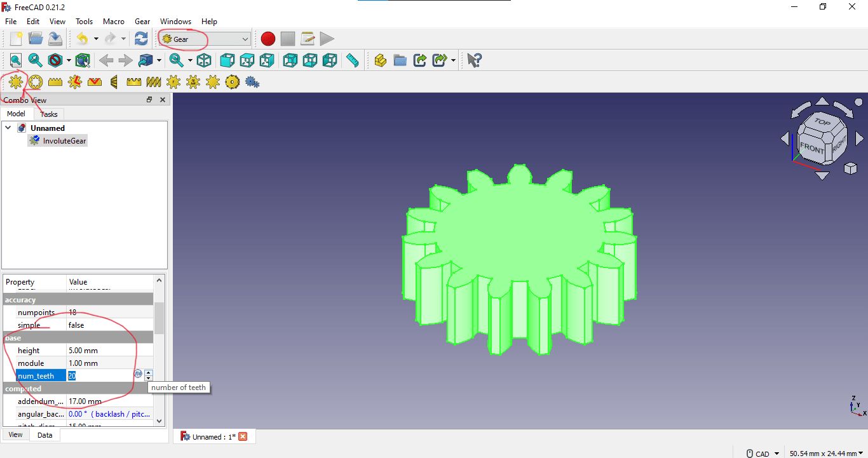The width and height of the screenshot is (868, 458).
Task: Click the height value 5.00 mm
Action: click(x=109, y=351)
